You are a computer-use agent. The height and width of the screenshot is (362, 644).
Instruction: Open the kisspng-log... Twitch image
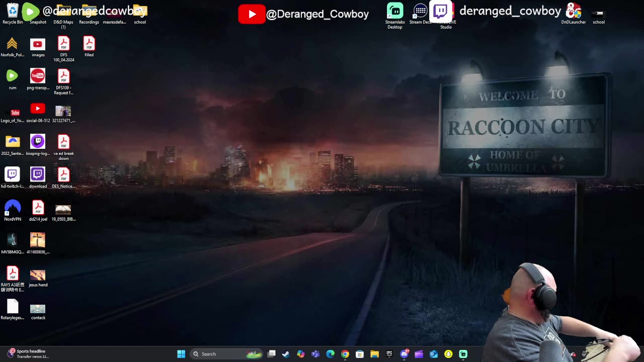[38, 146]
